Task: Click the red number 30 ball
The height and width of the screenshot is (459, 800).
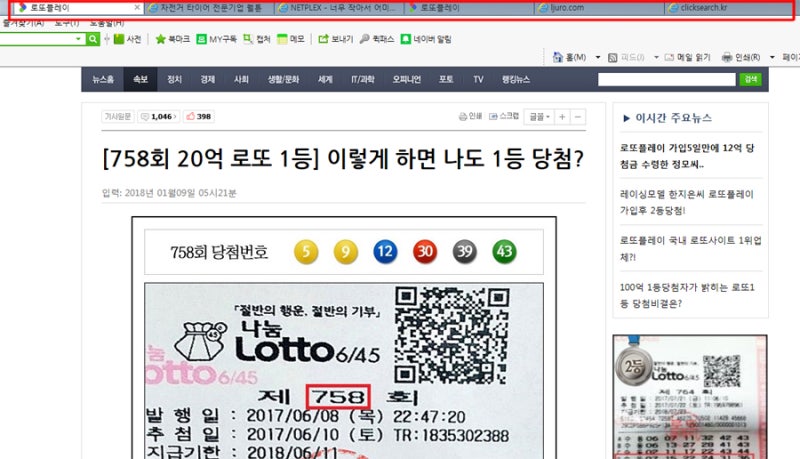Action: click(425, 252)
